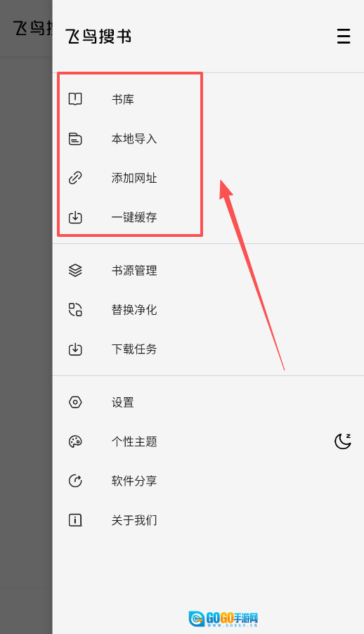364x634 pixels.
Task: Click the hexagon settings icon for 设置
Action: (x=75, y=402)
